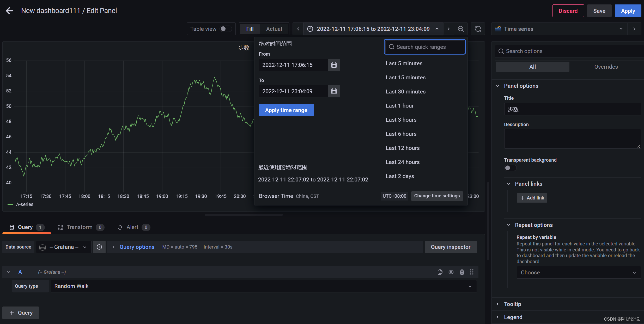The height and width of the screenshot is (324, 644).
Task: Select the Overrides tab
Action: click(606, 67)
